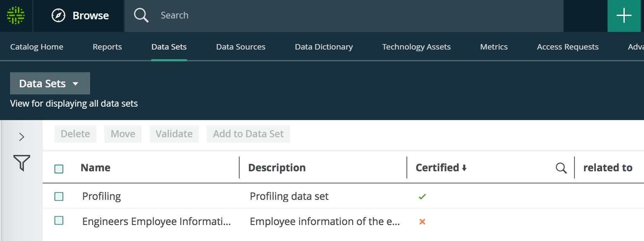Image resolution: width=644 pixels, height=241 pixels.
Task: Click the magnifying glass search icon
Action: (x=141, y=16)
